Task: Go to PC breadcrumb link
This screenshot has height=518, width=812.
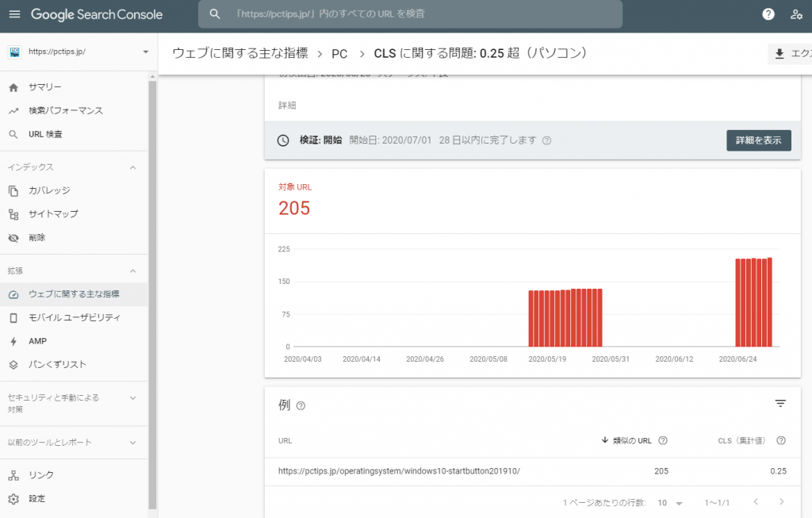Action: 339,54
